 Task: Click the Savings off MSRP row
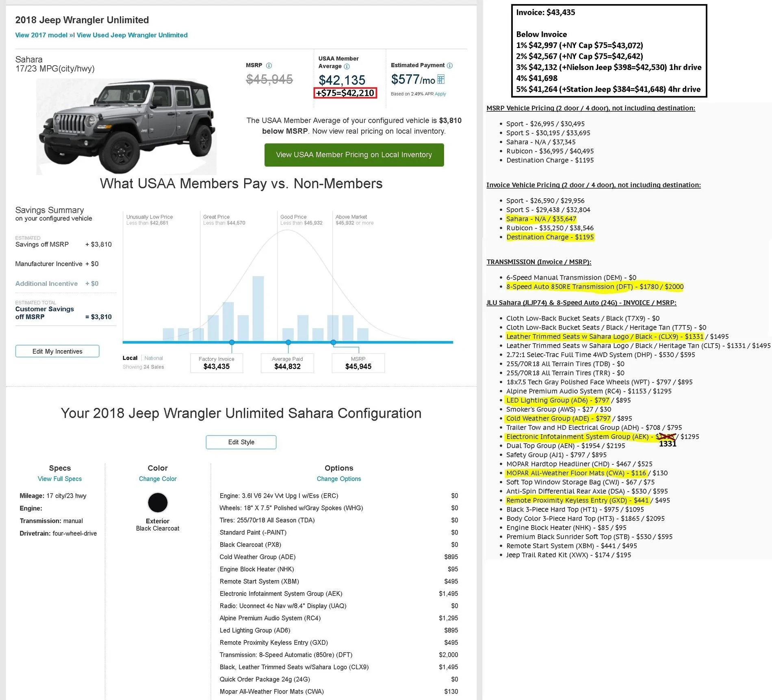tap(63, 244)
